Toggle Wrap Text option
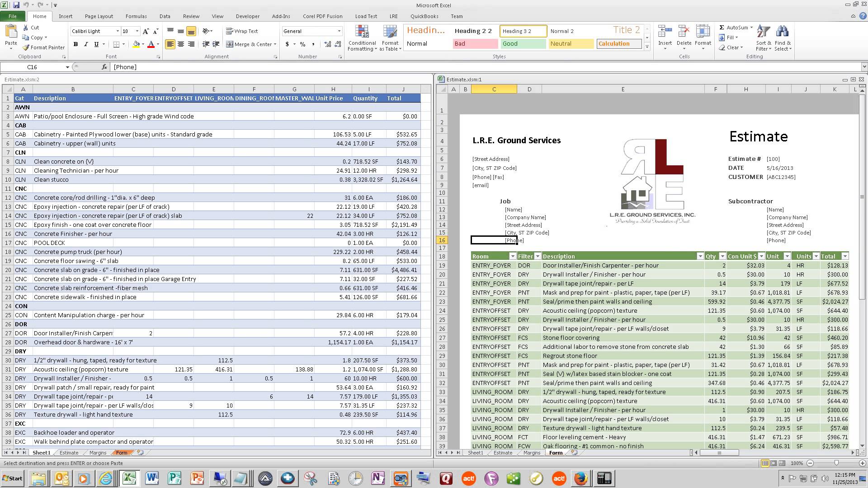 click(x=242, y=31)
